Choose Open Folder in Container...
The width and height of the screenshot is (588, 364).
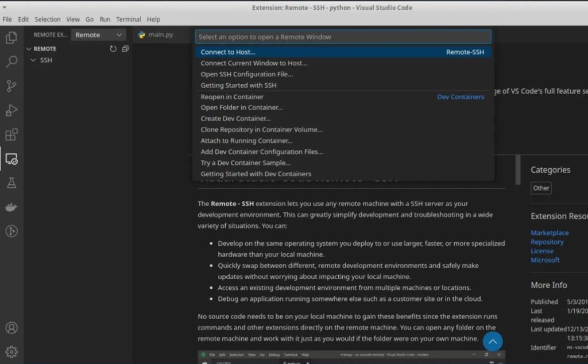[x=343, y=107]
